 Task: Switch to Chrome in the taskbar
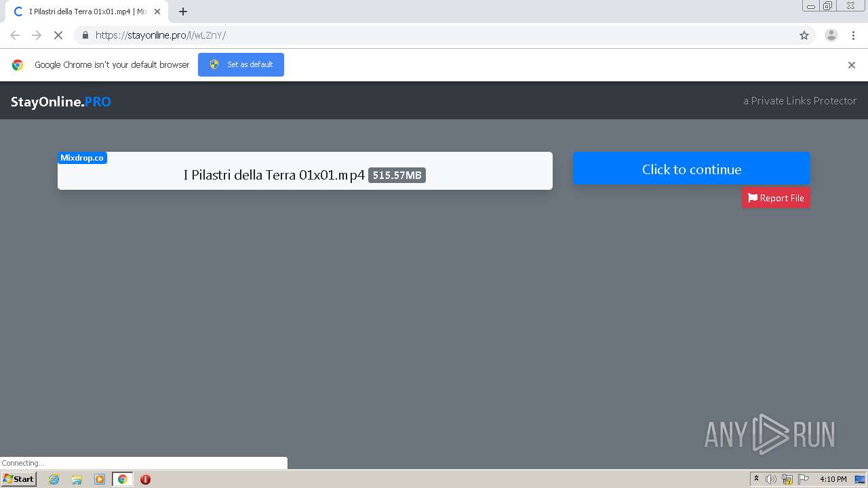point(123,479)
